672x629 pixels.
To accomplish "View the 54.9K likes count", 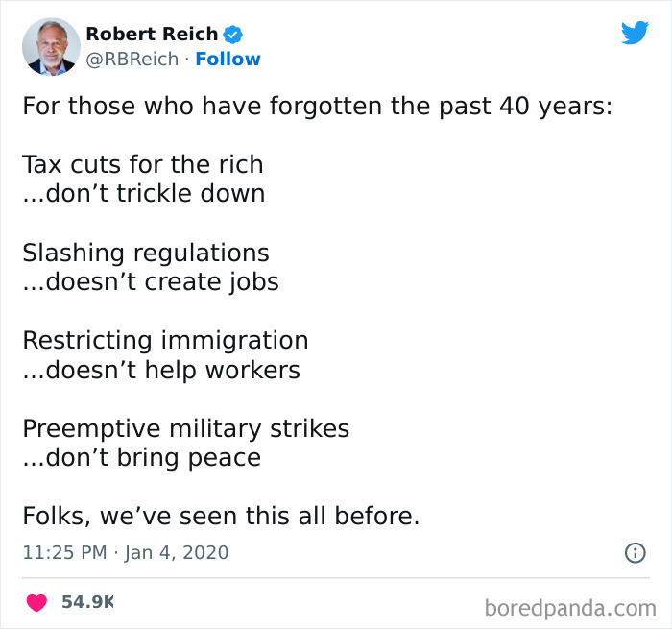I will 87,602.
